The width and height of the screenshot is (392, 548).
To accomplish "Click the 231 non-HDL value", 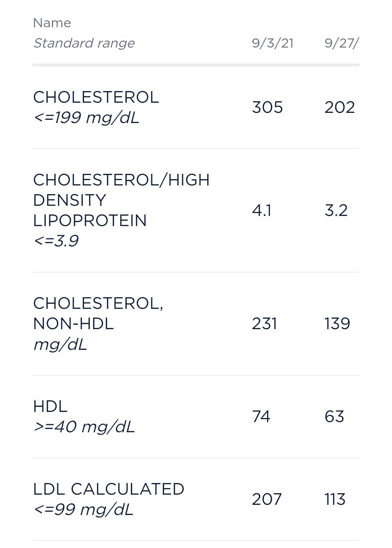I will (x=265, y=323).
